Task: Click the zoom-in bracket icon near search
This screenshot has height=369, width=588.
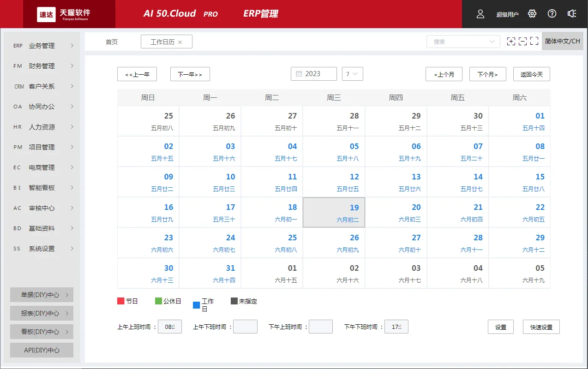Action: pos(511,41)
